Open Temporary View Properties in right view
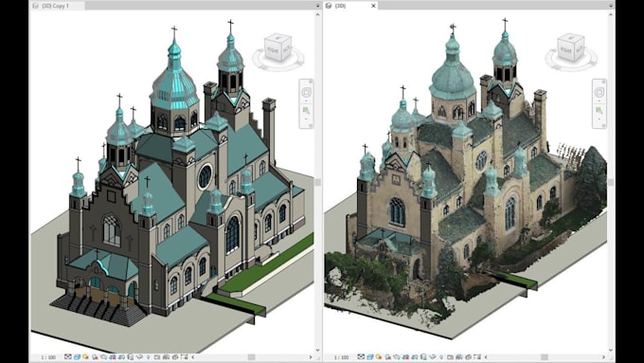 [x=451, y=357]
